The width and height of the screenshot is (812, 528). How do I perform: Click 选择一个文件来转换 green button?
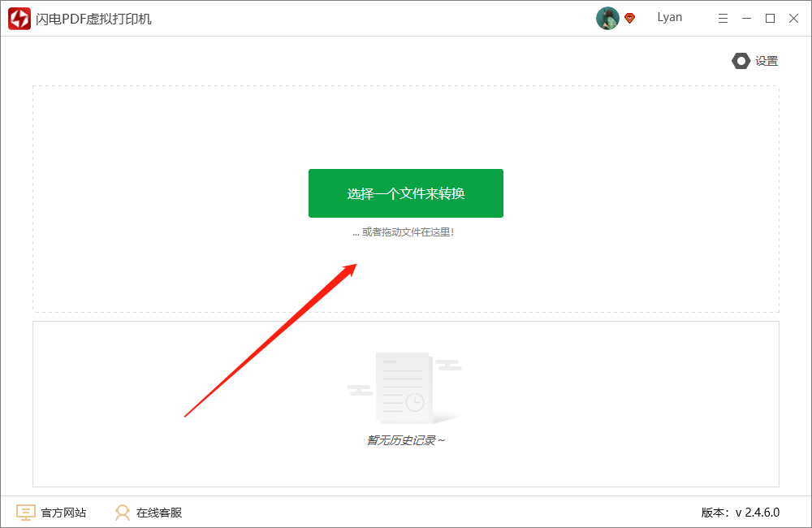tap(406, 193)
